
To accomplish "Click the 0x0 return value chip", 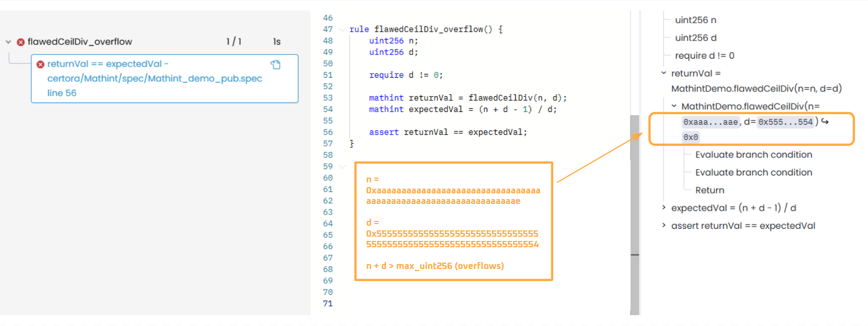I will point(690,137).
